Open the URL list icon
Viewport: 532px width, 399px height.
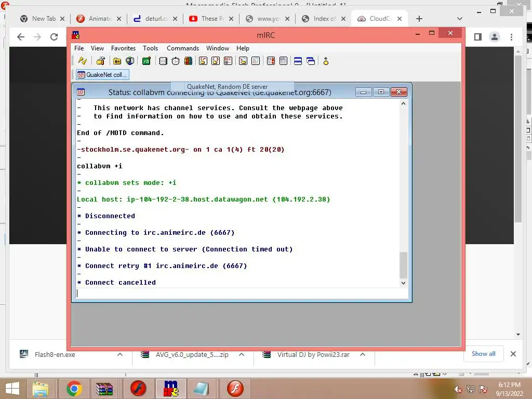click(283, 61)
